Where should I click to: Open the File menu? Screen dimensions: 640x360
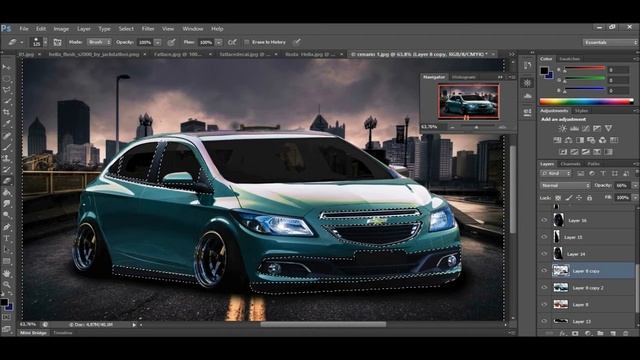pos(24,29)
